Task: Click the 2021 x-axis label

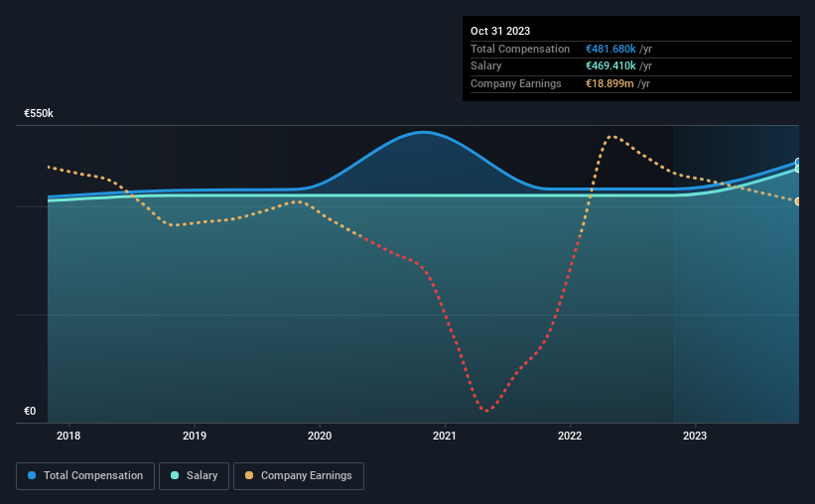Action: tap(445, 436)
